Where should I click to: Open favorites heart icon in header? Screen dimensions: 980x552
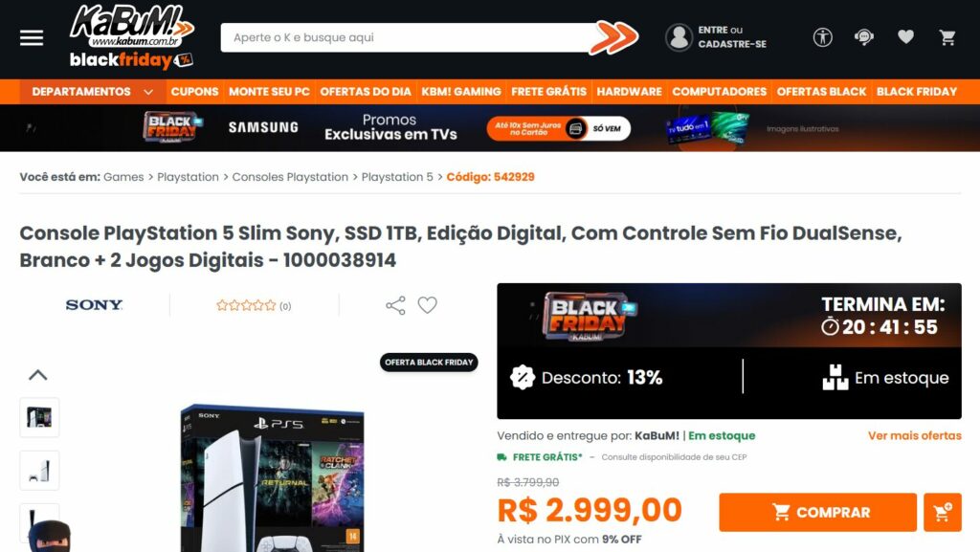(x=905, y=37)
